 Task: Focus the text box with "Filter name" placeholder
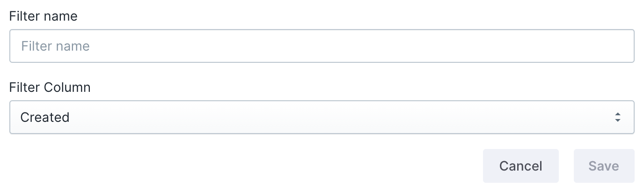coord(322,46)
